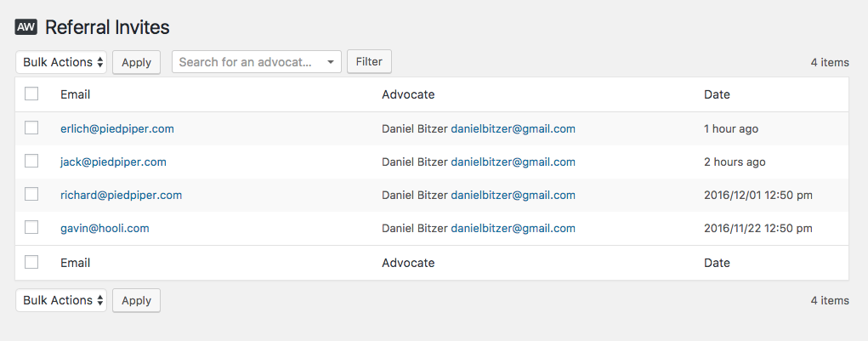Image resolution: width=868 pixels, height=341 pixels.
Task: Select the jack@piedpiper.com row checkbox
Action: 31,162
